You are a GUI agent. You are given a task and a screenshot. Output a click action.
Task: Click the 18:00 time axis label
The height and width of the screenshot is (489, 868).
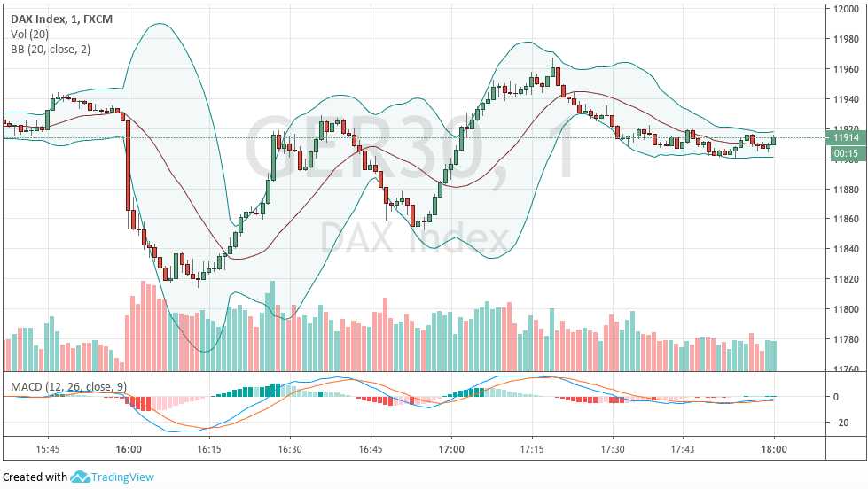click(x=774, y=449)
